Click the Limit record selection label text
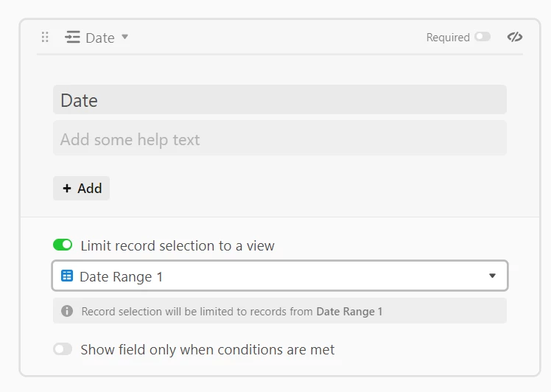The width and height of the screenshot is (551, 392). (x=178, y=246)
